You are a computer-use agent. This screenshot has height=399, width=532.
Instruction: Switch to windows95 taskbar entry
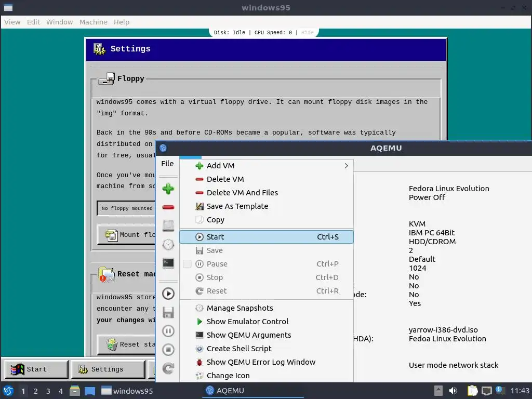(x=127, y=391)
